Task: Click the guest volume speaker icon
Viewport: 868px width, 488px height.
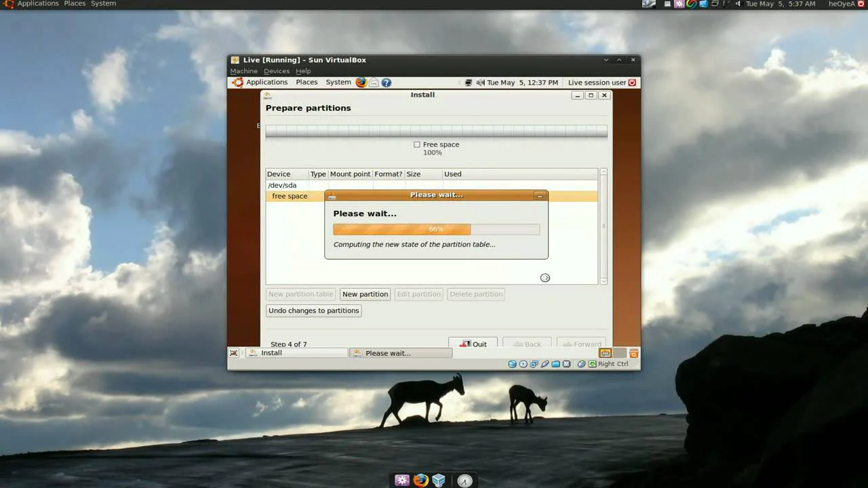Action: pyautogui.click(x=480, y=83)
